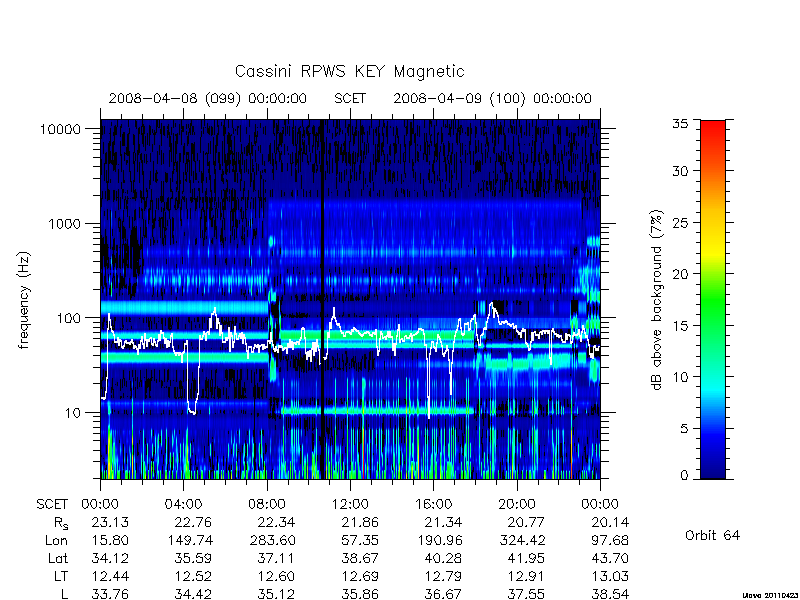Click the L value 33.76
The image size is (800, 600).
tap(110, 594)
